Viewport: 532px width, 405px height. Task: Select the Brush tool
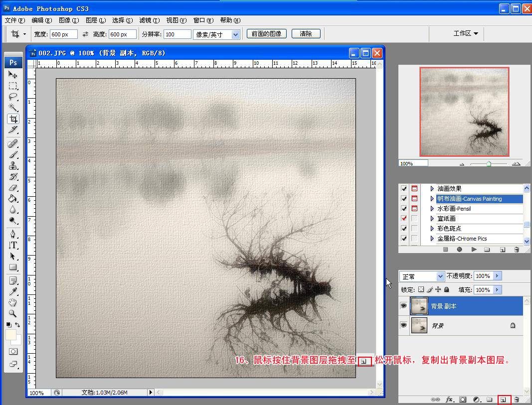coord(13,155)
